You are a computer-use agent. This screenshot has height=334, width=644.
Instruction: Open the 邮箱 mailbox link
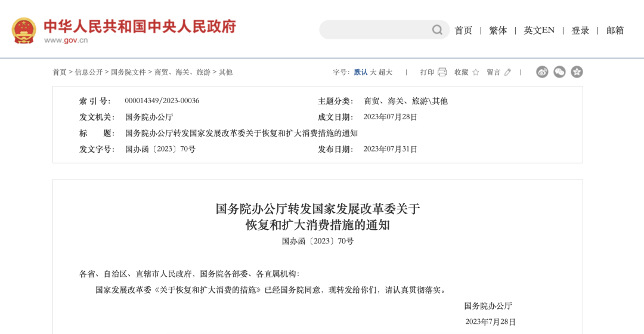(x=615, y=30)
